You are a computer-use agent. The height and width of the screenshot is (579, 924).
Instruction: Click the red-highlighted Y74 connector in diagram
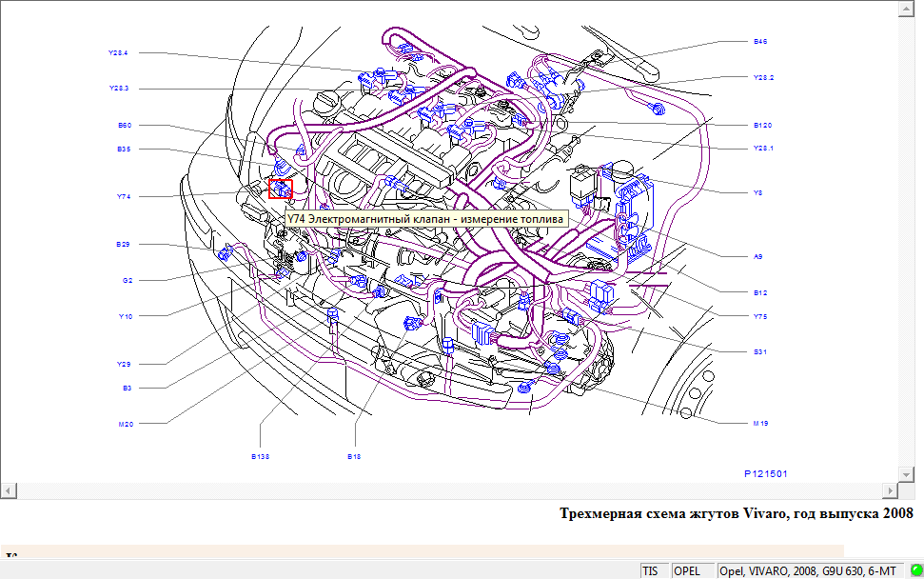[280, 189]
